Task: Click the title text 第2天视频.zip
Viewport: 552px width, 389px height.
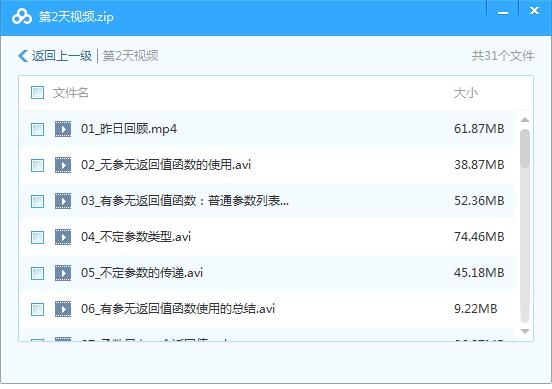Action: 76,17
